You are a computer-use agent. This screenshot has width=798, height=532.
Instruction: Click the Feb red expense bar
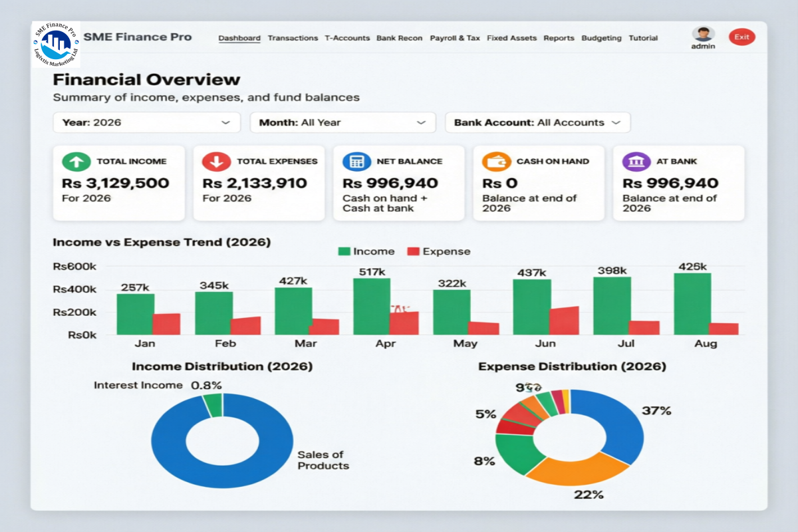click(246, 325)
